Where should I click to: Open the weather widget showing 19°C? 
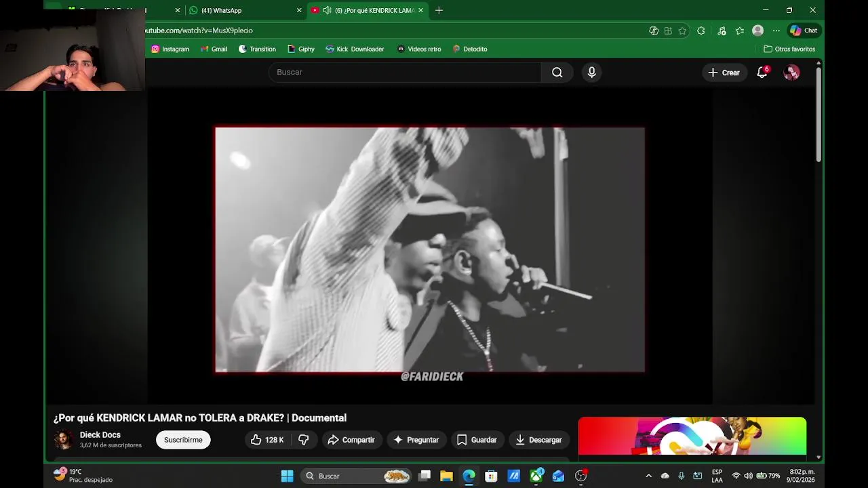pos(83,476)
